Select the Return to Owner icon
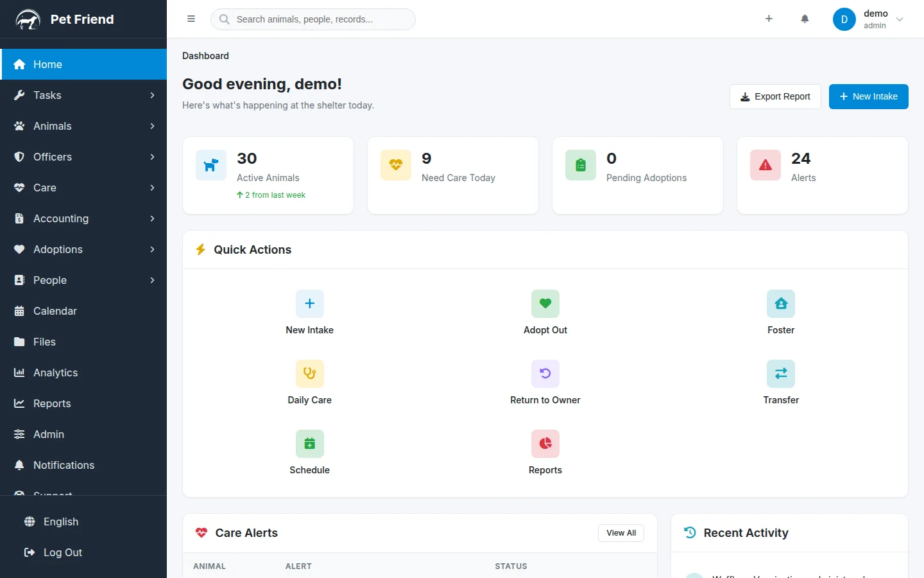The width and height of the screenshot is (924, 578). [545, 373]
